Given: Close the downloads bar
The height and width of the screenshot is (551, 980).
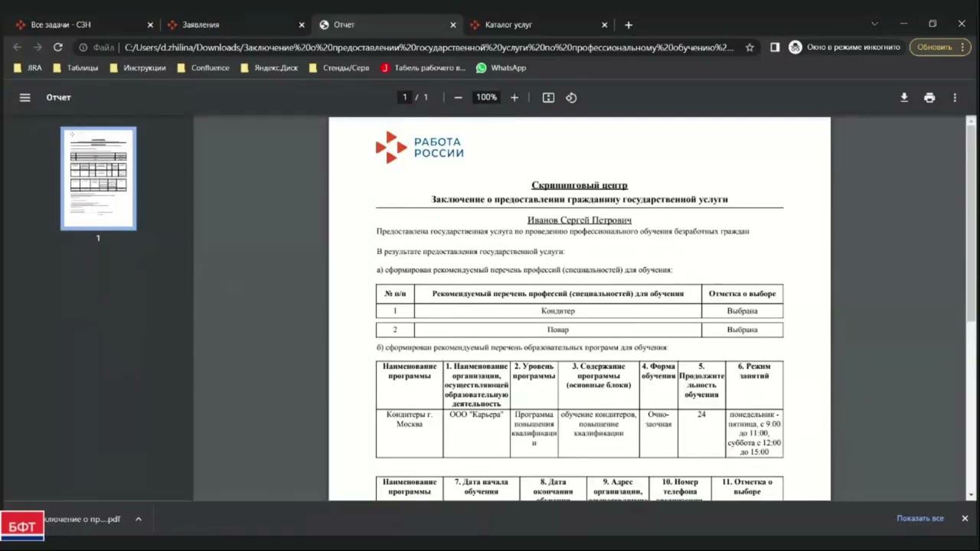Looking at the screenshot, I should [965, 518].
